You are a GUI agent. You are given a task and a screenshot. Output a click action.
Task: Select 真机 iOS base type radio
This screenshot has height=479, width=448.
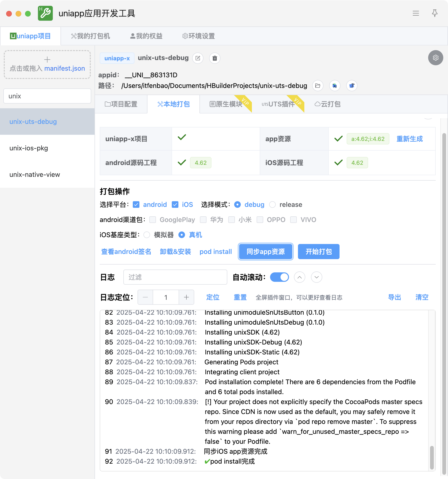[182, 235]
